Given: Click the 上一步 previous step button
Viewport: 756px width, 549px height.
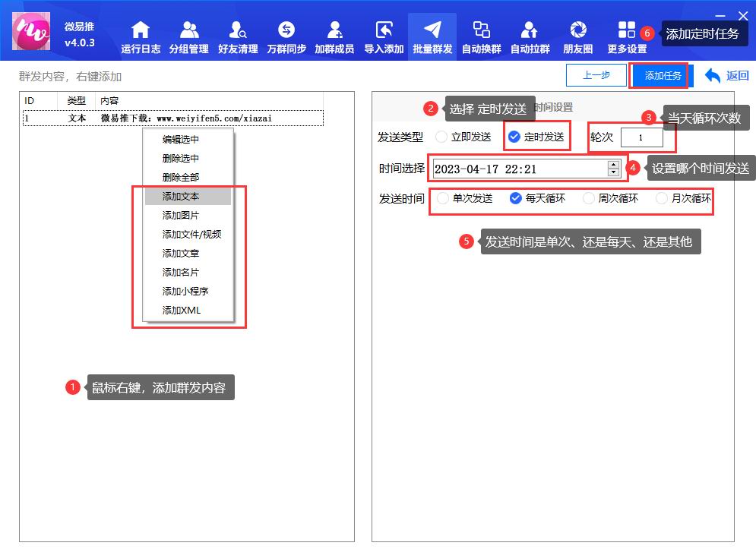Looking at the screenshot, I should tap(596, 76).
